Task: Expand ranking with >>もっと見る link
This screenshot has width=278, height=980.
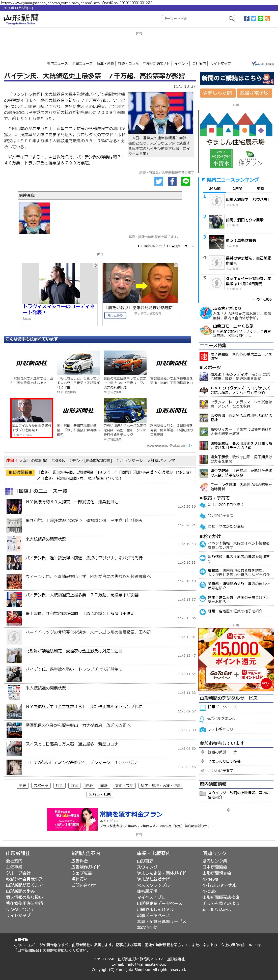Action: 262,299
